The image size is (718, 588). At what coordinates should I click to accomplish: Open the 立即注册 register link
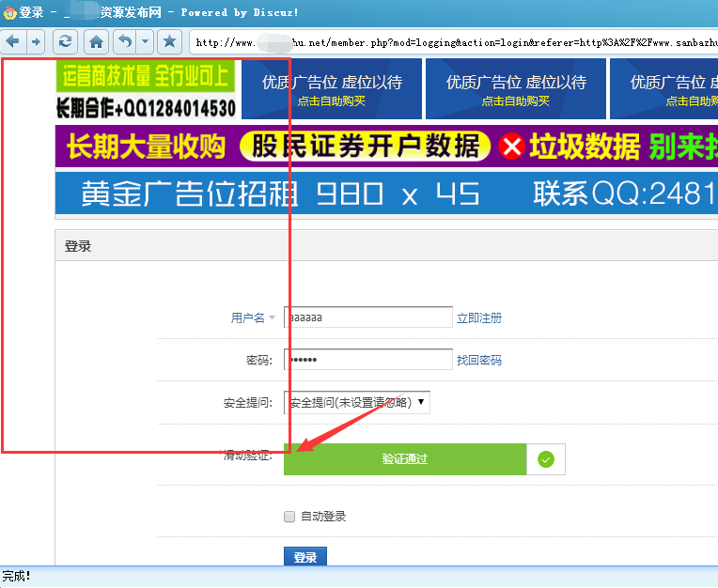point(479,318)
